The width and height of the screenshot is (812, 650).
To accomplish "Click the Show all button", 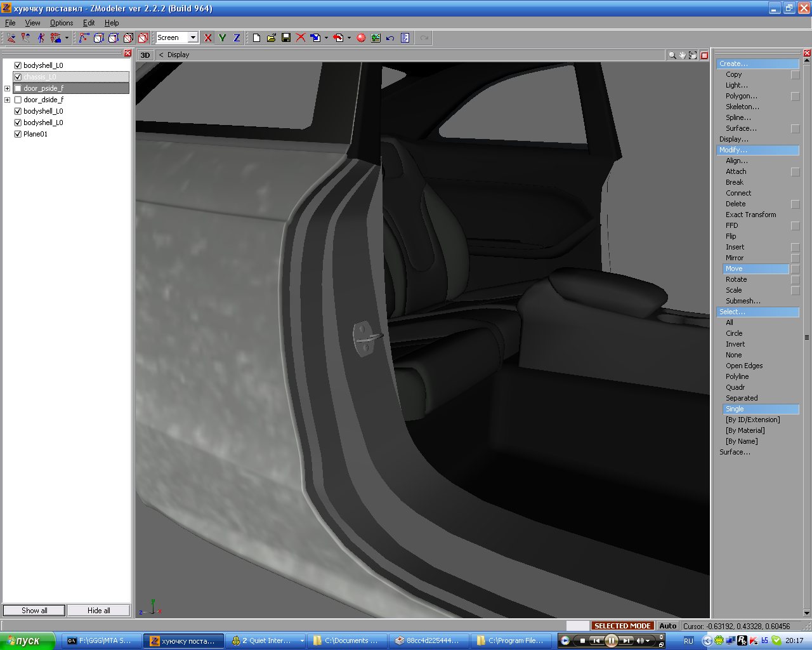I will coord(34,611).
